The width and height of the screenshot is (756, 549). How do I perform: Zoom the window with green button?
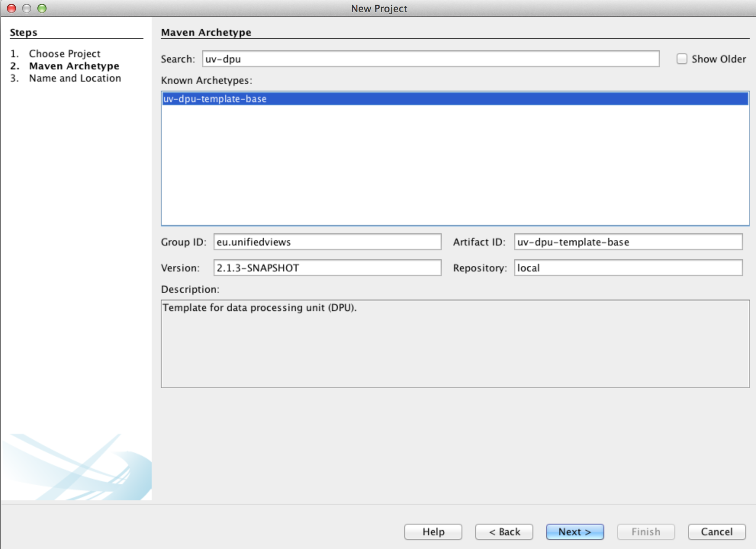tap(42, 8)
